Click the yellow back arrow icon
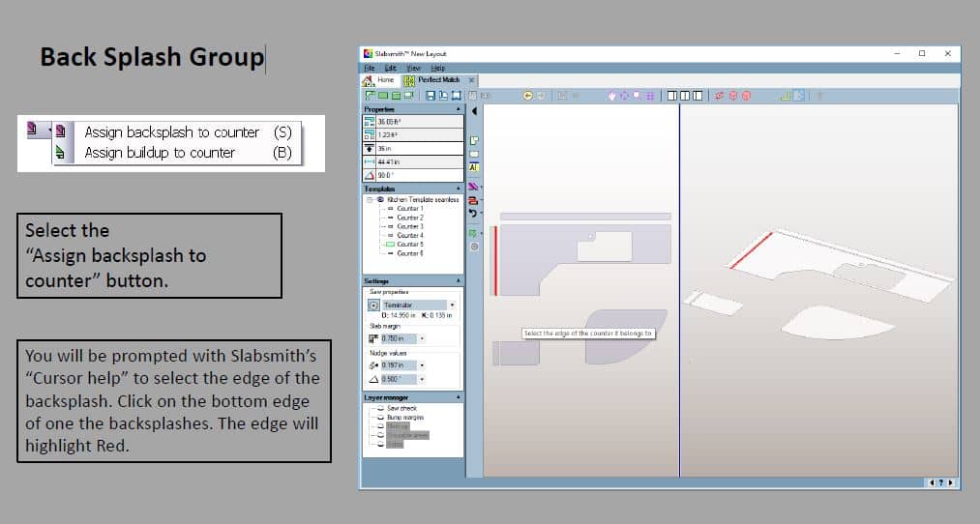This screenshot has height=524, width=980. (528, 96)
